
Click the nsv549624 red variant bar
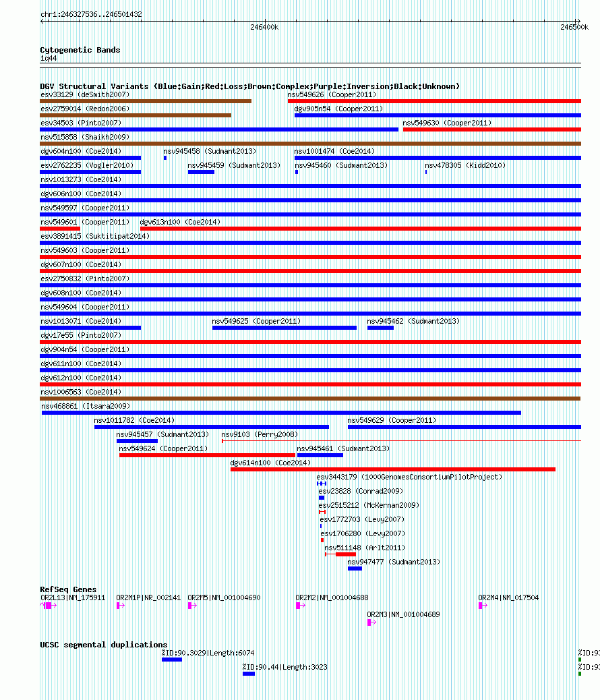[207, 455]
